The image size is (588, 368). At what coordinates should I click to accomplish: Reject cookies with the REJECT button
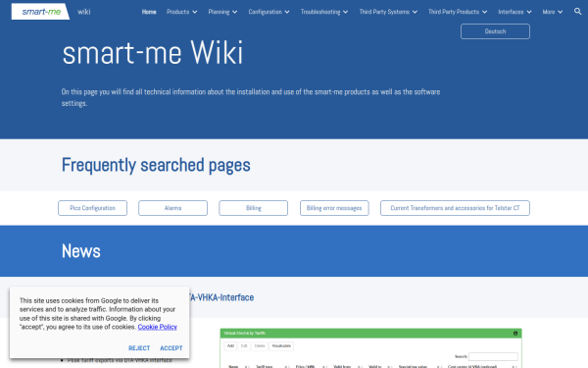point(139,348)
